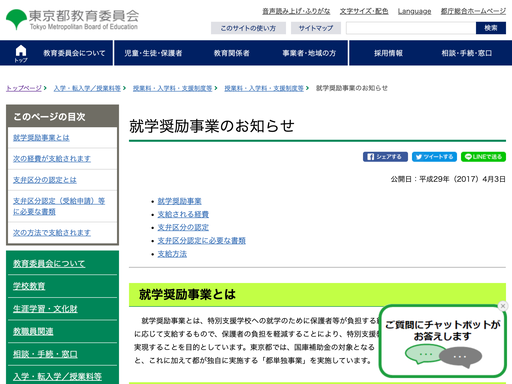Image resolution: width=512 pixels, height=384 pixels.
Task: Send page via LINE button
Action: click(483, 157)
